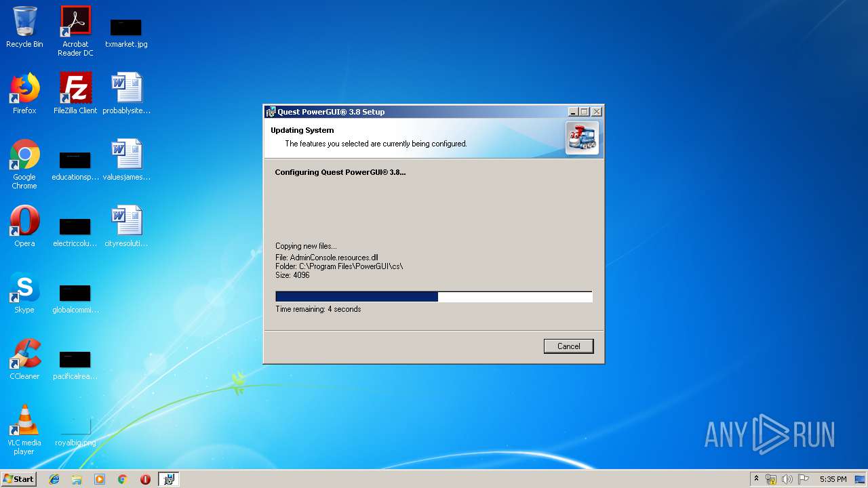The height and width of the screenshot is (488, 868).
Task: Open VLC media player shortcut
Action: tap(24, 430)
